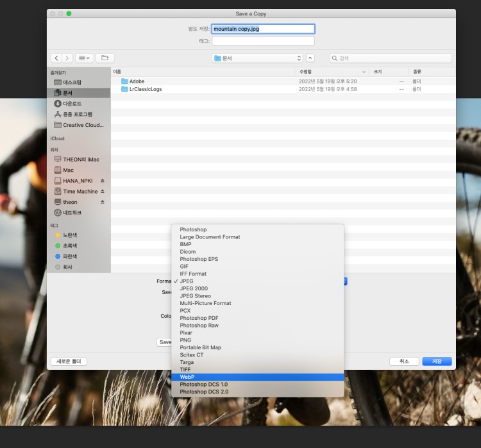This screenshot has height=448, width=481.
Task: Pick TIFF from the format list
Action: pyautogui.click(x=186, y=370)
